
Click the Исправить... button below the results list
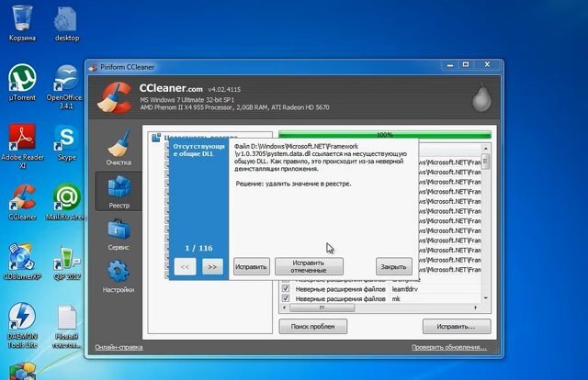[x=456, y=327]
